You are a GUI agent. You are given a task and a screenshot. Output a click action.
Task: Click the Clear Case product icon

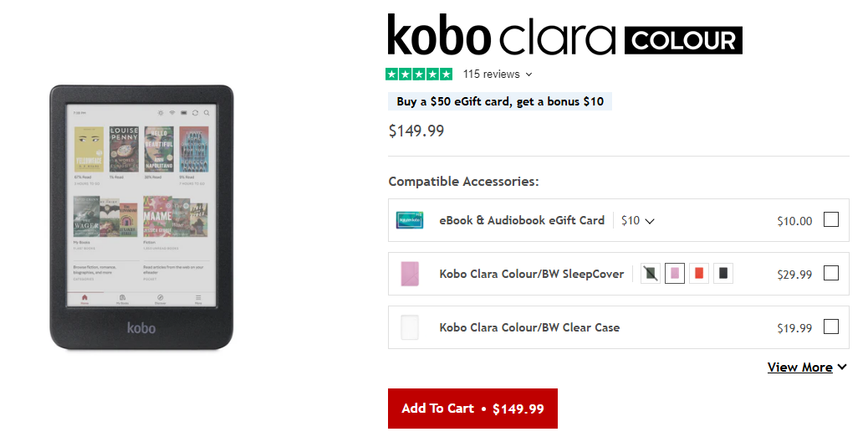pos(410,327)
